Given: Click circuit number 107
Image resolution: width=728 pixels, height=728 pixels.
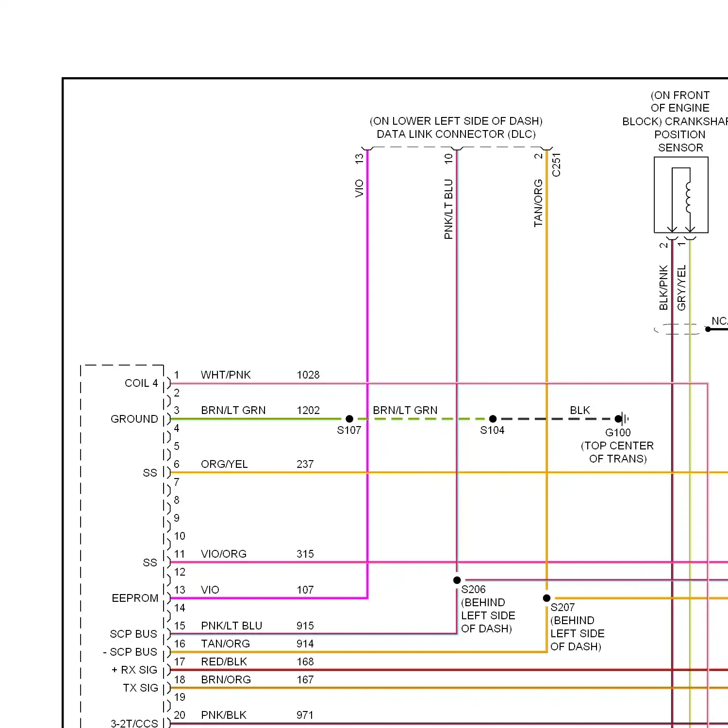Looking at the screenshot, I should [305, 590].
